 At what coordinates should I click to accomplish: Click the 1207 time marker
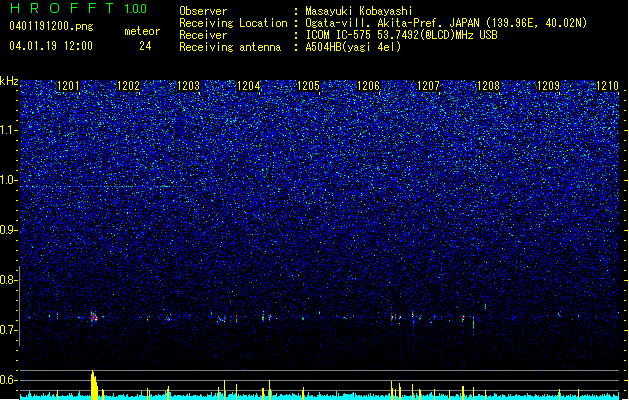pos(428,86)
